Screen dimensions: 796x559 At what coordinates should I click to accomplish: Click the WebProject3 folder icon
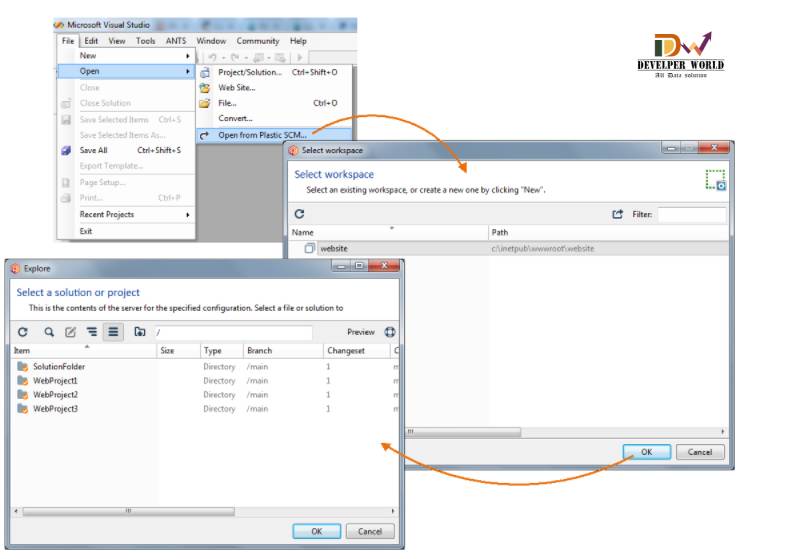coord(22,409)
